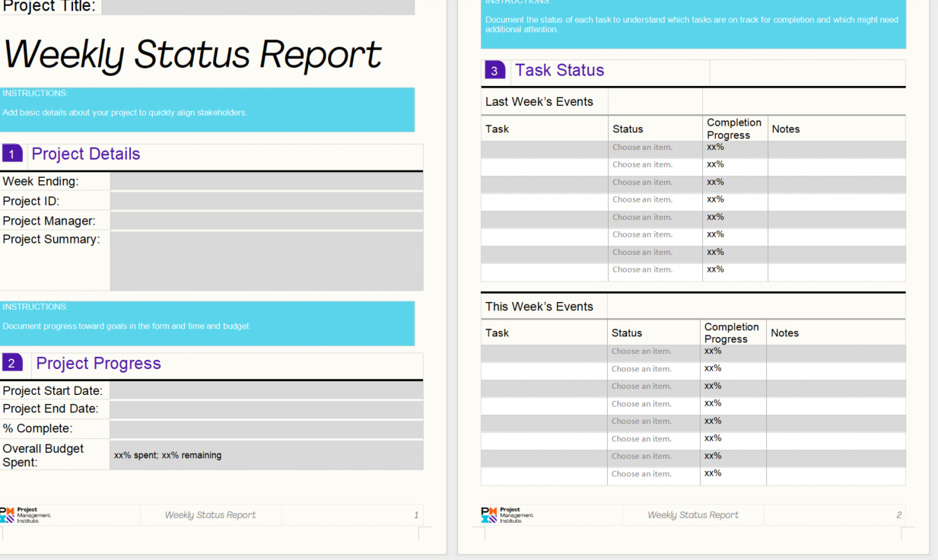Click the 'Project Summary:' label
Viewport: 938px width, 560px height.
coord(51,239)
